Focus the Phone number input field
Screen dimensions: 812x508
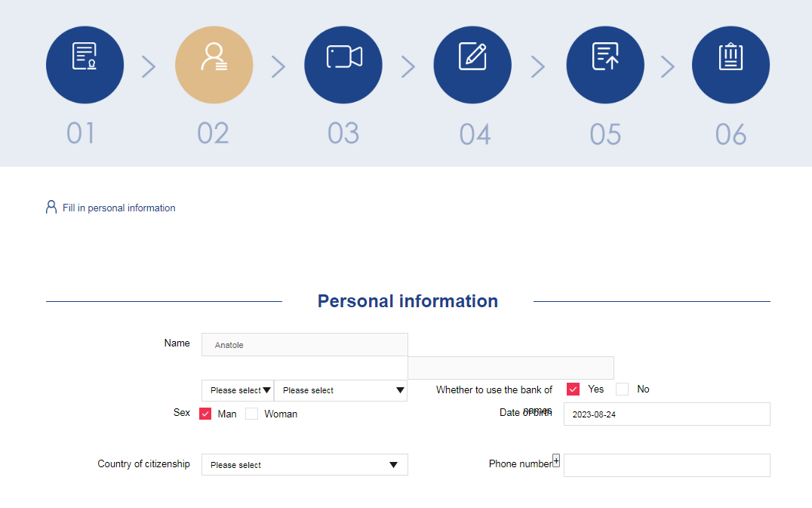coord(667,465)
